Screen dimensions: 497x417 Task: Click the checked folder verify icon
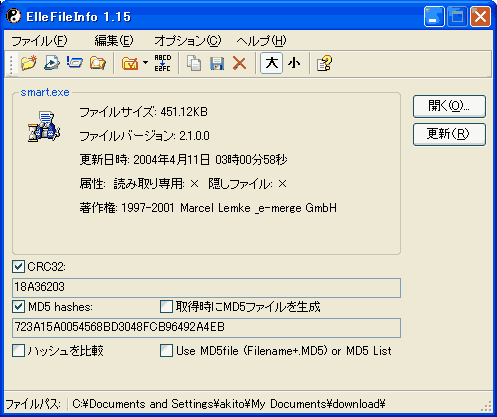point(130,63)
